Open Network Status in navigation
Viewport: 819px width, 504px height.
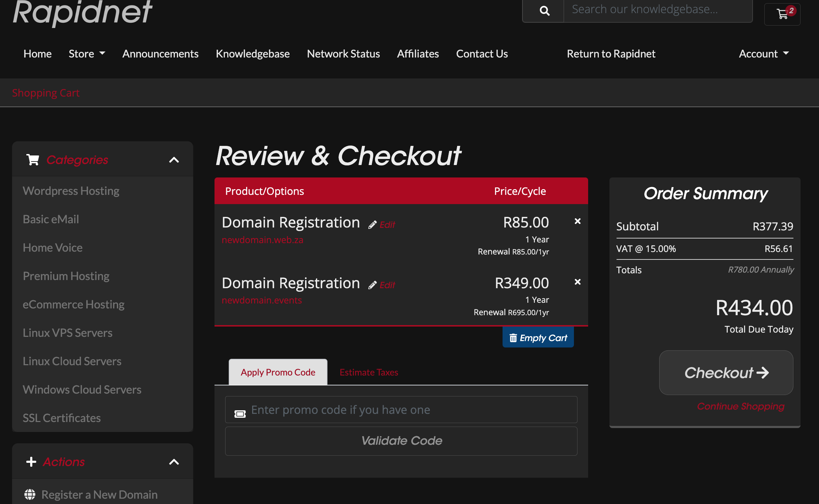click(x=343, y=54)
